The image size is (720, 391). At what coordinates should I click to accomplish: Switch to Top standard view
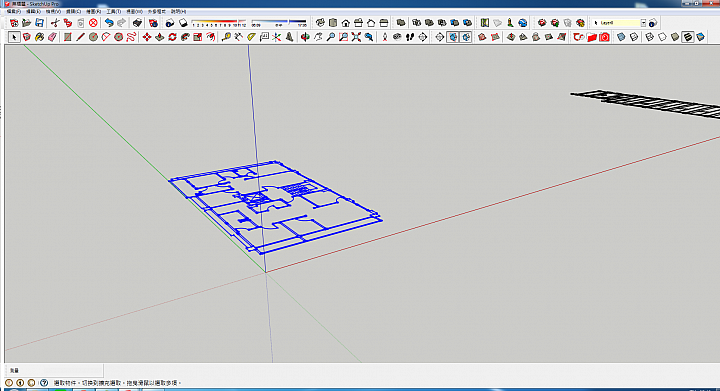pyautogui.click(x=333, y=22)
